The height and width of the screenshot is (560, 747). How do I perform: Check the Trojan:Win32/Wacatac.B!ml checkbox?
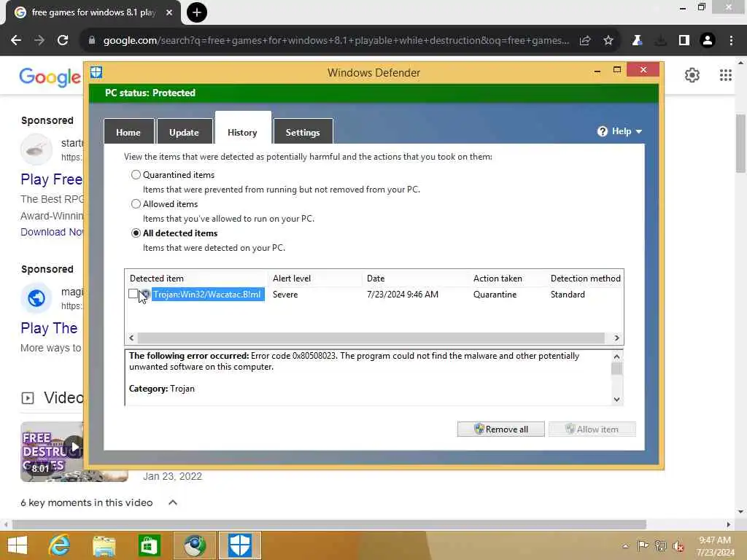pyautogui.click(x=133, y=294)
